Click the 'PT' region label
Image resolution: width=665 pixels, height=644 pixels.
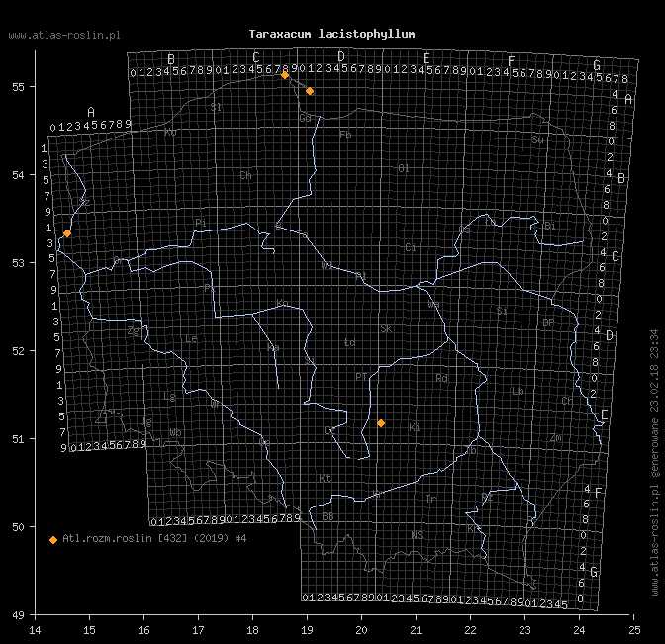361,377
